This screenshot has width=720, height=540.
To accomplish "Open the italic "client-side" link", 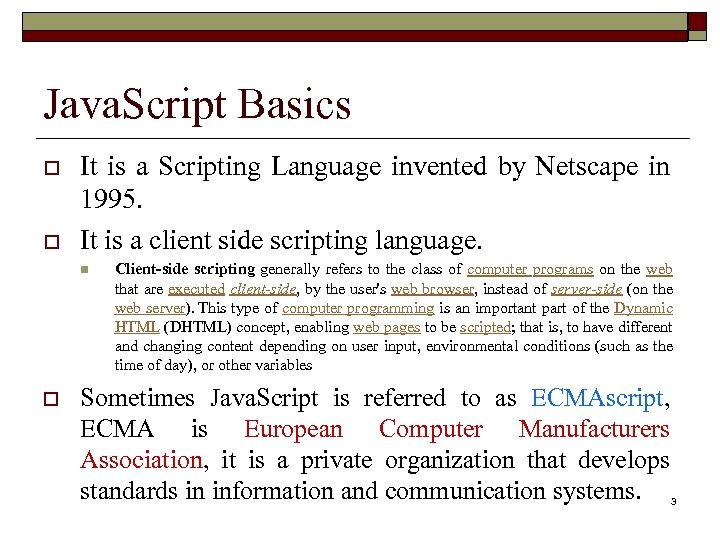I will 263,289.
